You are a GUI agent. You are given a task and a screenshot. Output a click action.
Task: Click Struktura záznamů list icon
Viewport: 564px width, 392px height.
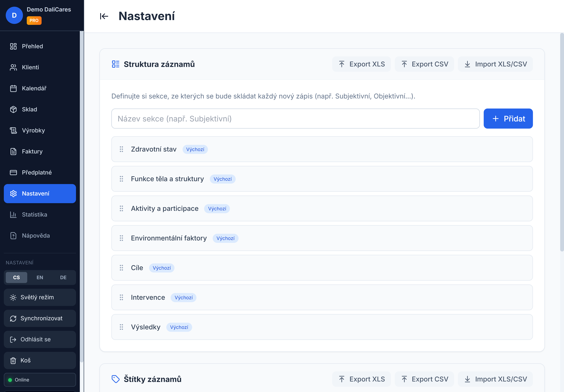pos(115,64)
